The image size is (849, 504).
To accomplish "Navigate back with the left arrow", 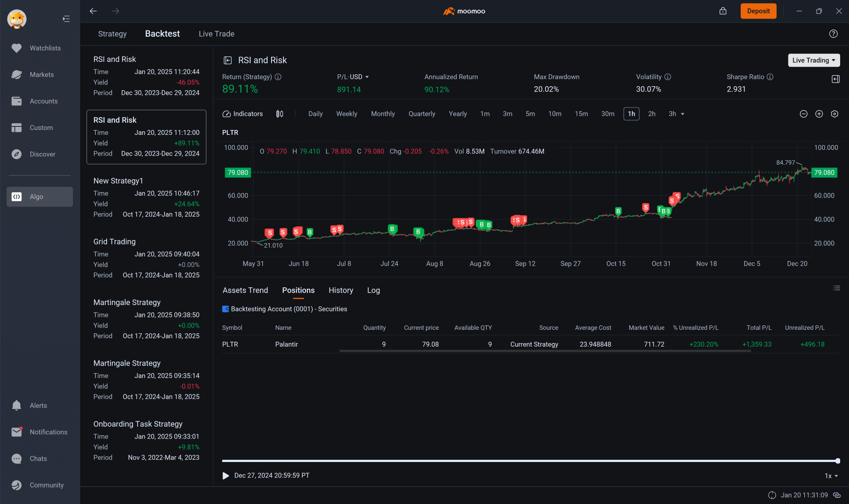I will pyautogui.click(x=93, y=11).
